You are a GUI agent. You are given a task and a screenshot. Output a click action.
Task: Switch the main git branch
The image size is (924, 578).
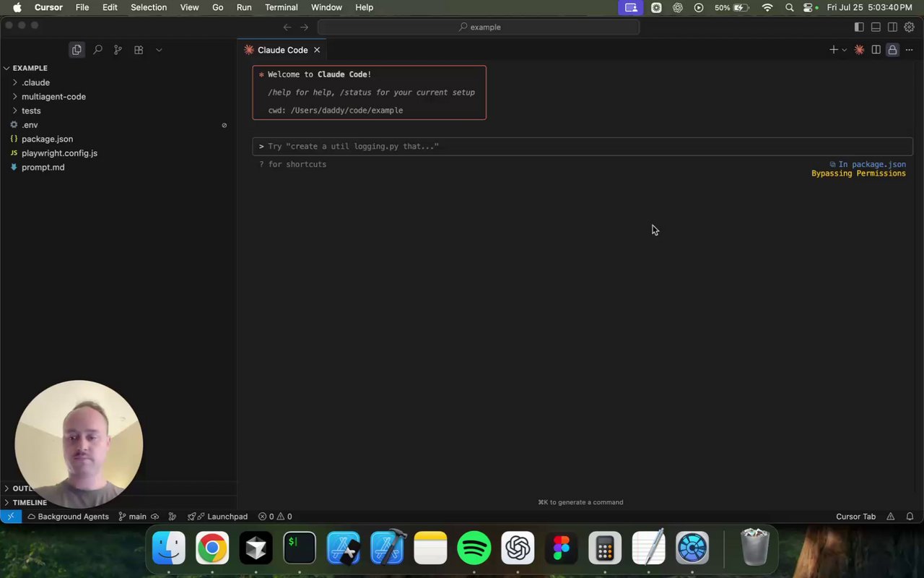pyautogui.click(x=133, y=517)
